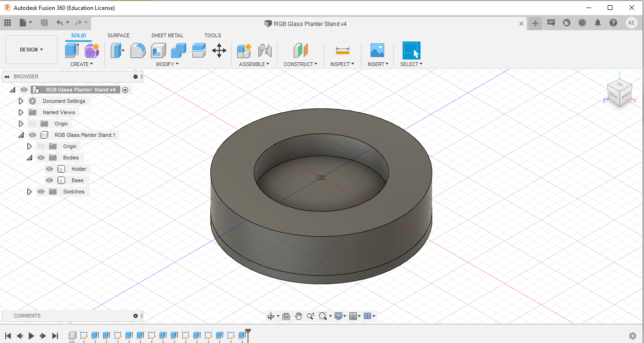Switch to the SURFACE tab

point(118,35)
